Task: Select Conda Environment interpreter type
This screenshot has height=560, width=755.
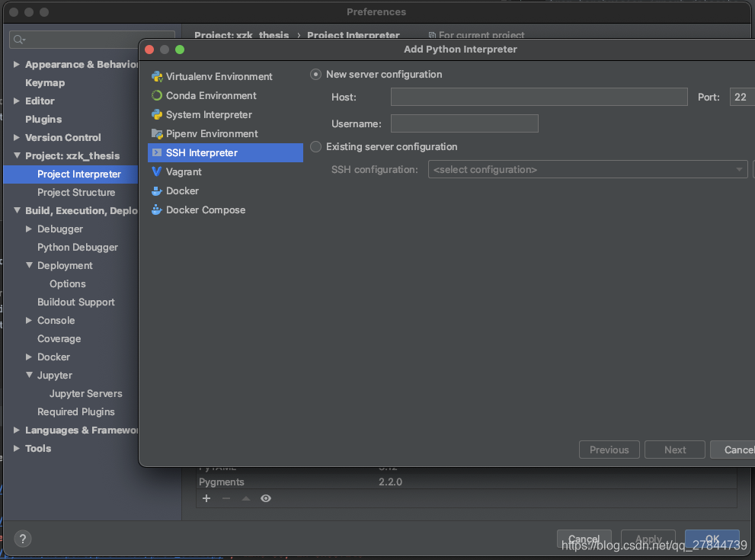Action: pyautogui.click(x=226, y=95)
